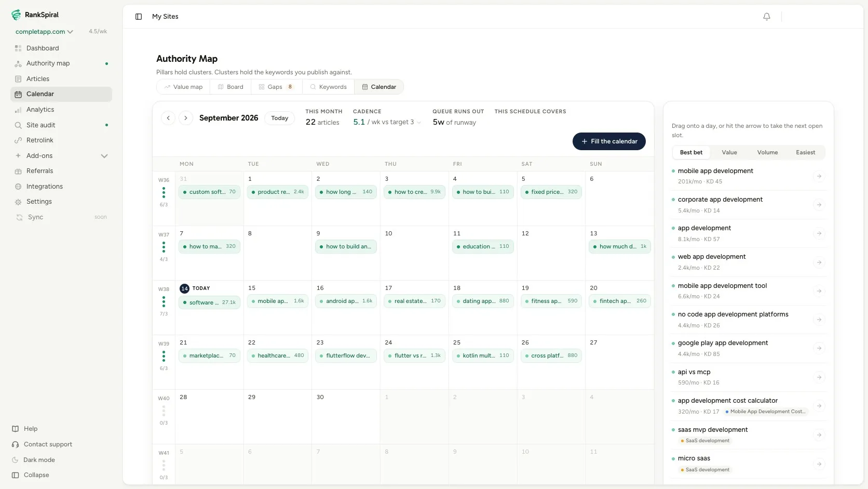868x489 pixels.
Task: Add corporate app development via arrow
Action: click(819, 205)
